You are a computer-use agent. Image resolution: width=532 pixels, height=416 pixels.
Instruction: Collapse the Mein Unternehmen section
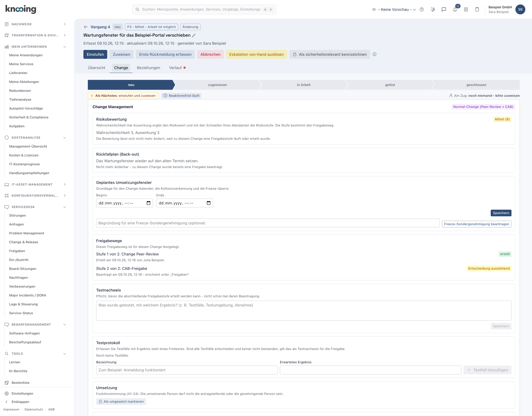pos(65,47)
